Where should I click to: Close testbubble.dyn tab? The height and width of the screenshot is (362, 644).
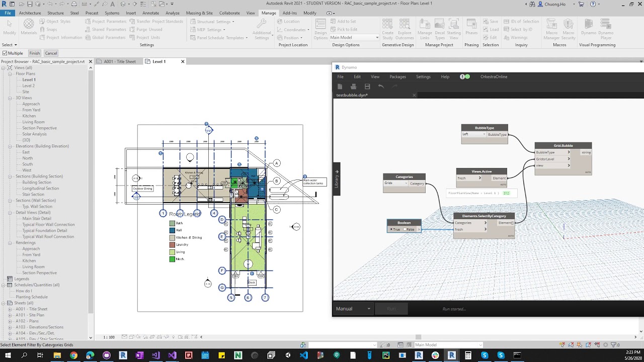(x=414, y=95)
